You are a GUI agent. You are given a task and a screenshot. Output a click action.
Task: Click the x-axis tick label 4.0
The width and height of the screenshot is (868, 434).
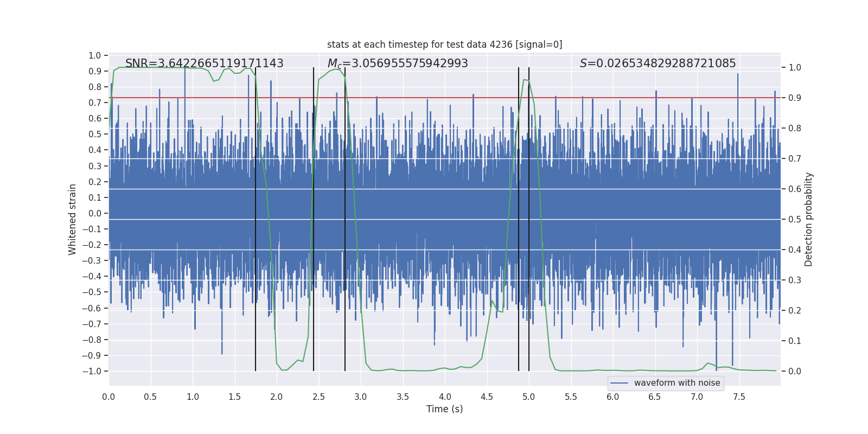[444, 397]
